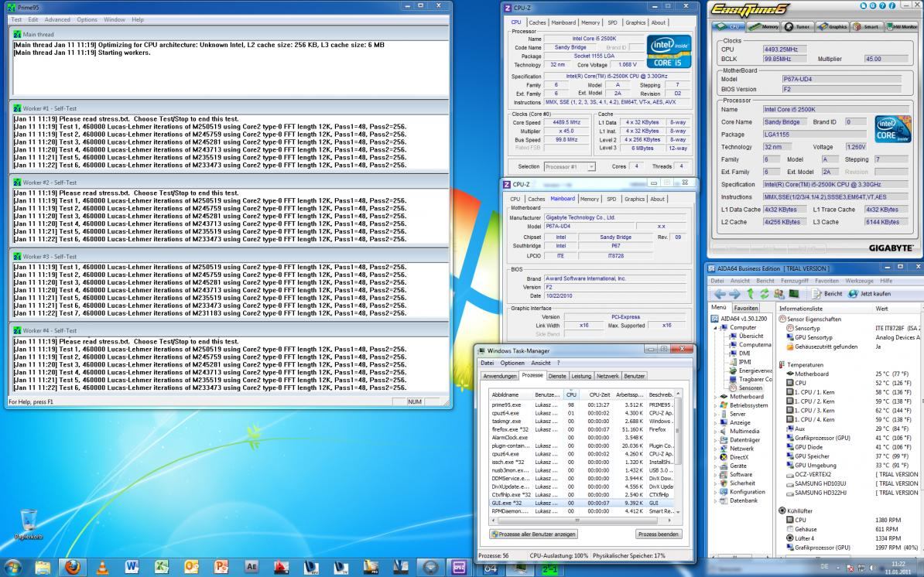The width and height of the screenshot is (924, 577).
Task: Click the EasyTune6 Multiplier value field
Action: [885, 59]
